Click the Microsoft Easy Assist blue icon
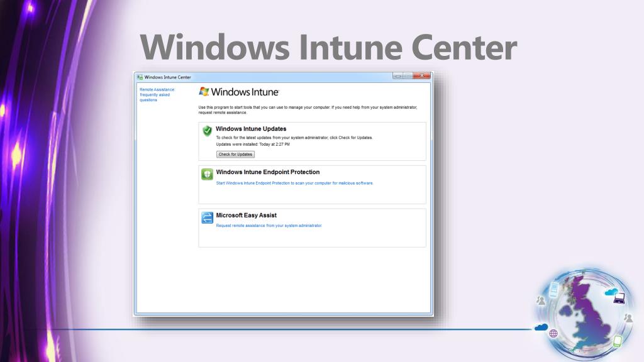 point(207,217)
